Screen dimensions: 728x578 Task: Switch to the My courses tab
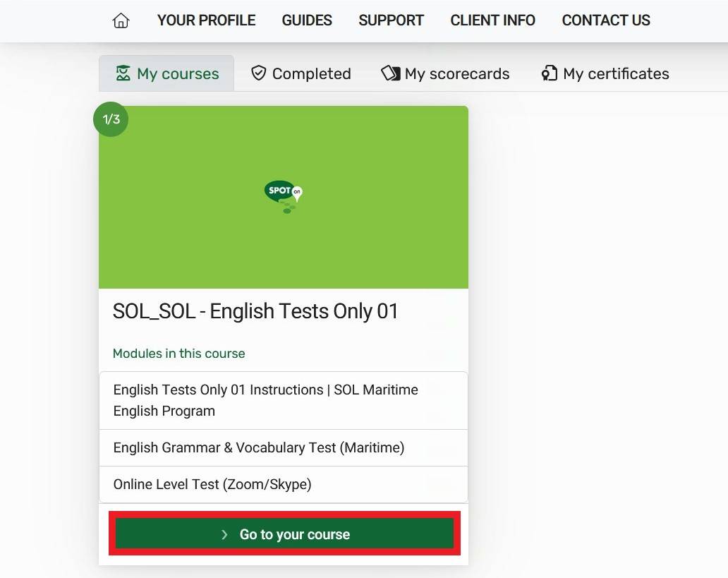[x=166, y=73]
